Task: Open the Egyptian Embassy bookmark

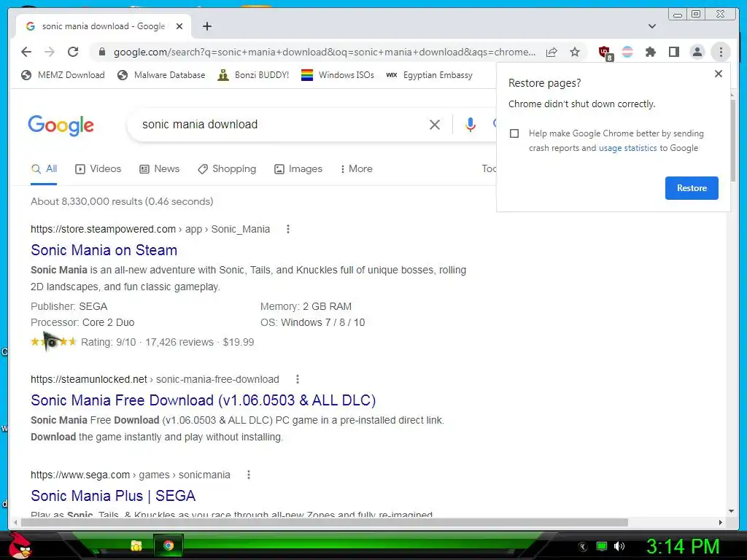Action: (x=429, y=75)
